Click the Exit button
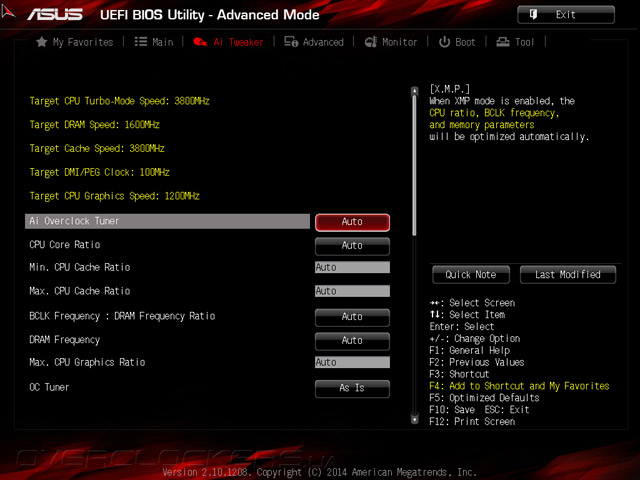 point(566,15)
